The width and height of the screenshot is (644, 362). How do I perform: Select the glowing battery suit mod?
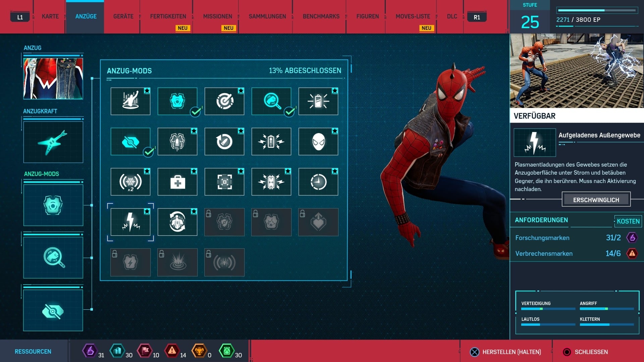[318, 101]
